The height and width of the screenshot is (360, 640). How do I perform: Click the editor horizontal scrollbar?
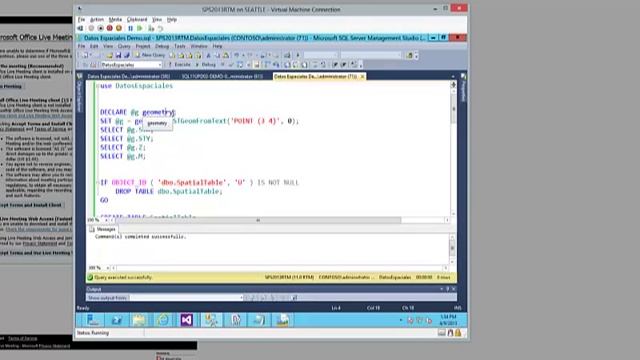click(258, 220)
